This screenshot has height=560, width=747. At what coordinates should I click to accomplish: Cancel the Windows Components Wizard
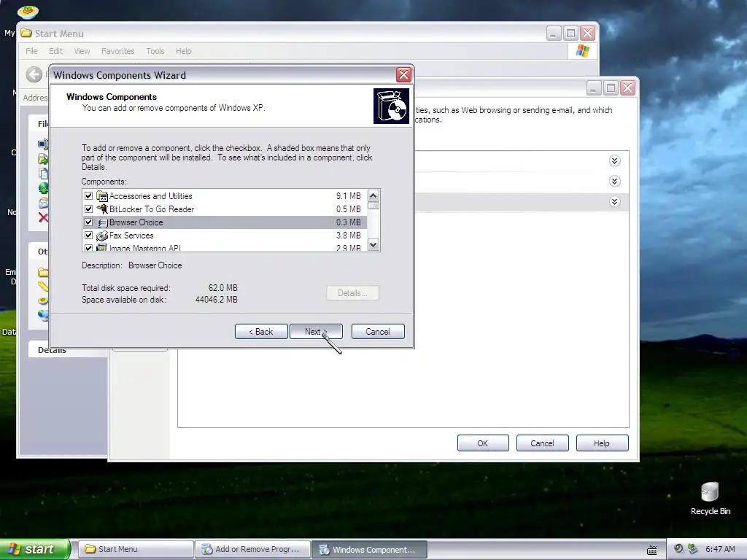coord(378,332)
